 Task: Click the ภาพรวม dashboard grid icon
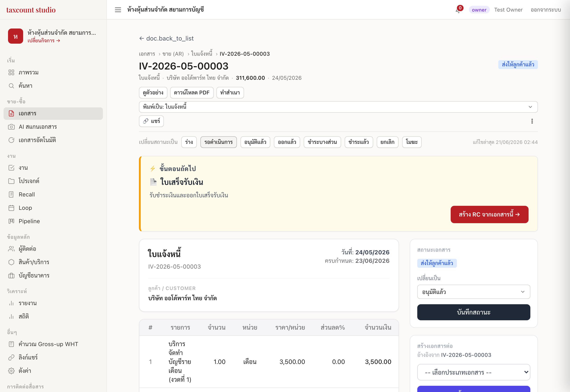11,72
